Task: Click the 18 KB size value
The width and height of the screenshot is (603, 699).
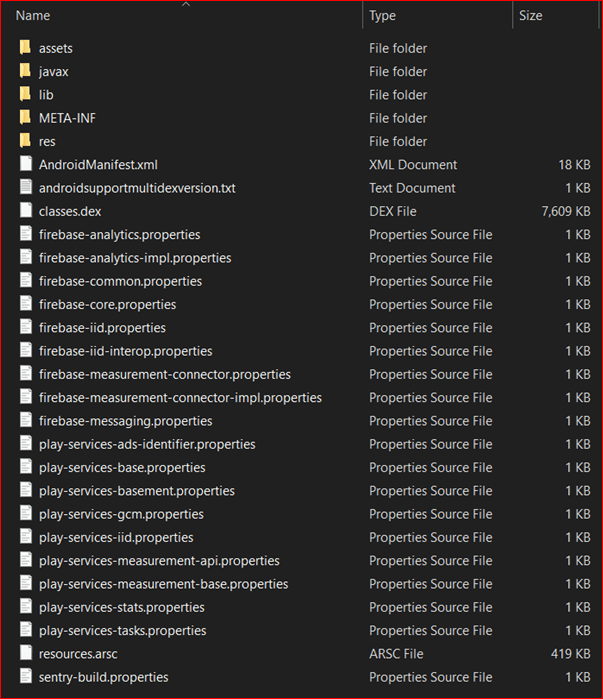Action: tap(574, 165)
